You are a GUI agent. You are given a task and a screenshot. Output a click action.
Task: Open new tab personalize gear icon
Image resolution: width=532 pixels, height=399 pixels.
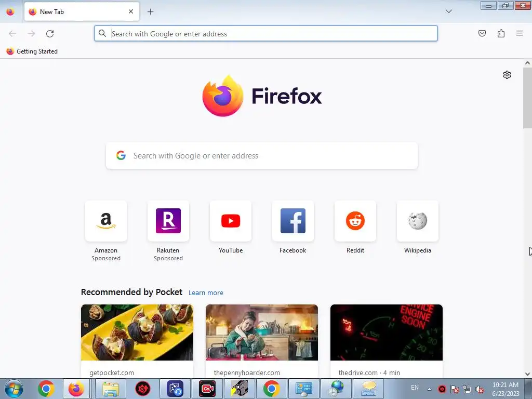tap(507, 75)
